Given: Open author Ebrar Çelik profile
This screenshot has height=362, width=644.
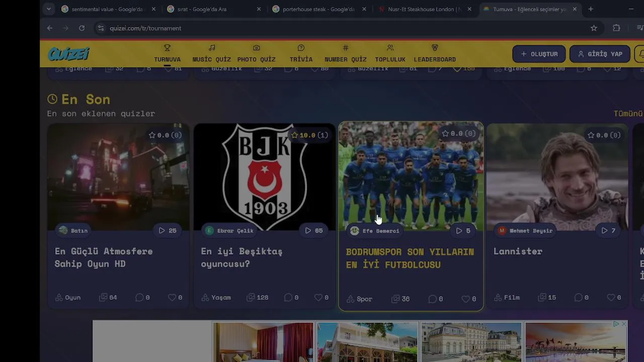Looking at the screenshot, I should [229, 230].
